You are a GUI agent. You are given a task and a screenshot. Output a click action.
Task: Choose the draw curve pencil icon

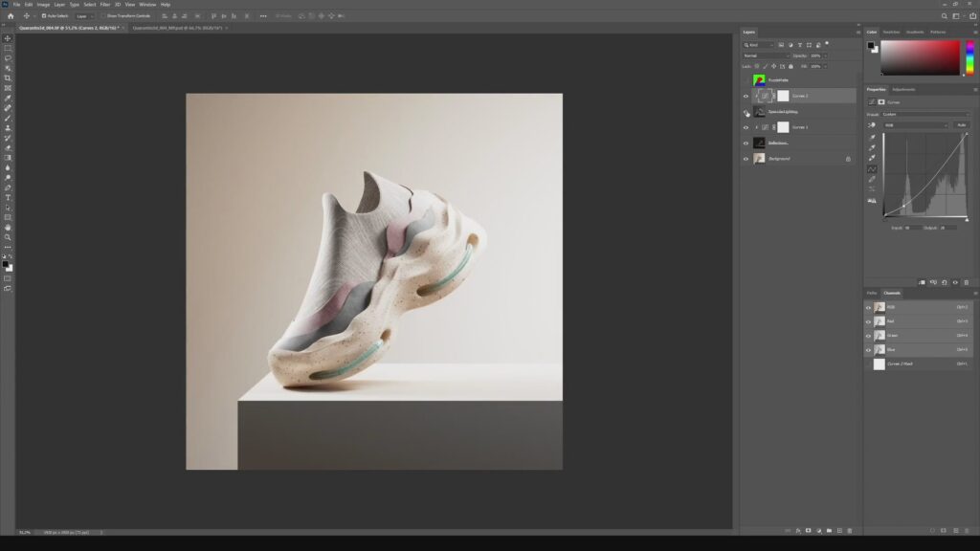(872, 179)
